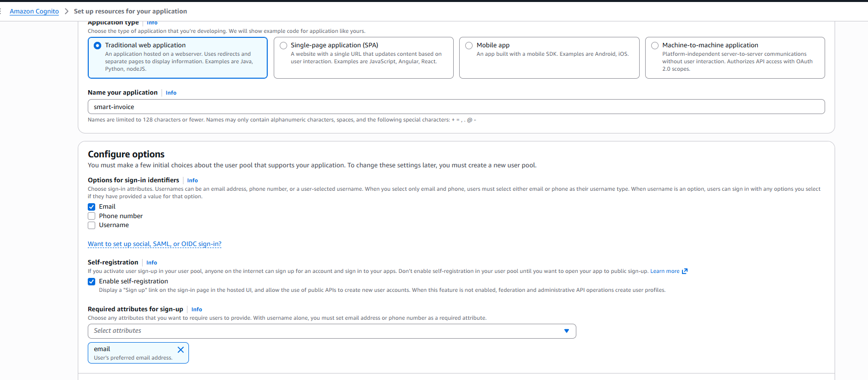Screen dimensions: 868x380
Task: Enable Phone number sign-in identifier
Action: pos(92,216)
